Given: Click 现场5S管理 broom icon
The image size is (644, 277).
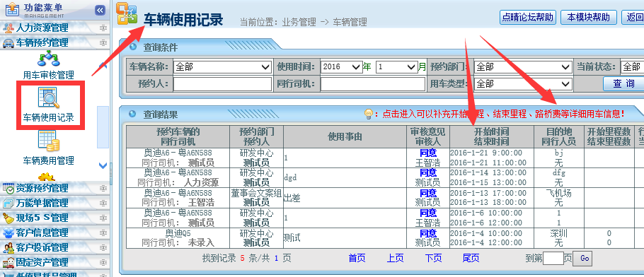Looking at the screenshot, I should 8,218.
